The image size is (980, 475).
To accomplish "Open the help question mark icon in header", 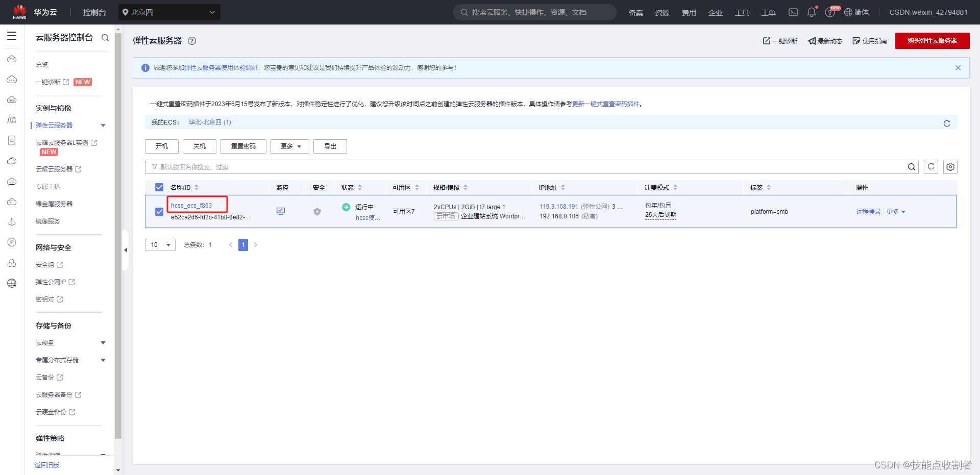I will coord(830,12).
